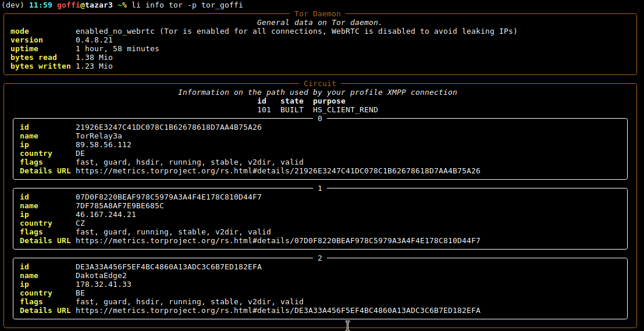Place cursor on the tor_goffi command argument
Screen dimensions: 644x331
[220, 5]
